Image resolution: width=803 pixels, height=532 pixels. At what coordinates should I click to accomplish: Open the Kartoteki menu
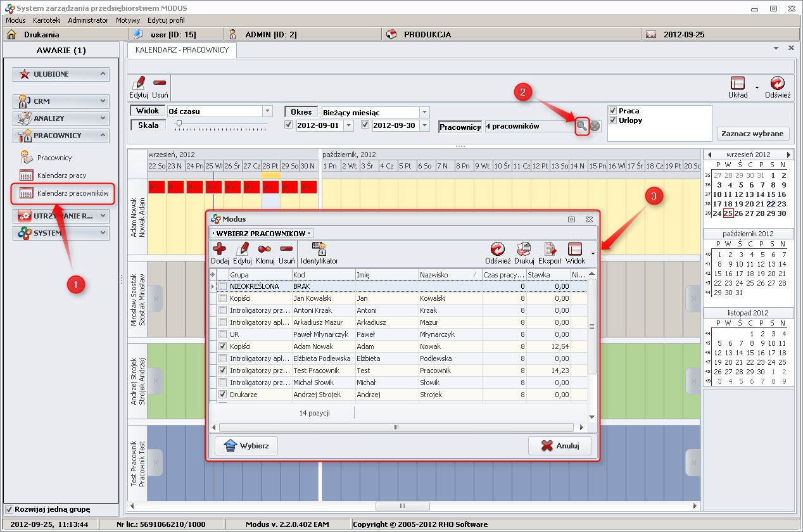coord(47,20)
